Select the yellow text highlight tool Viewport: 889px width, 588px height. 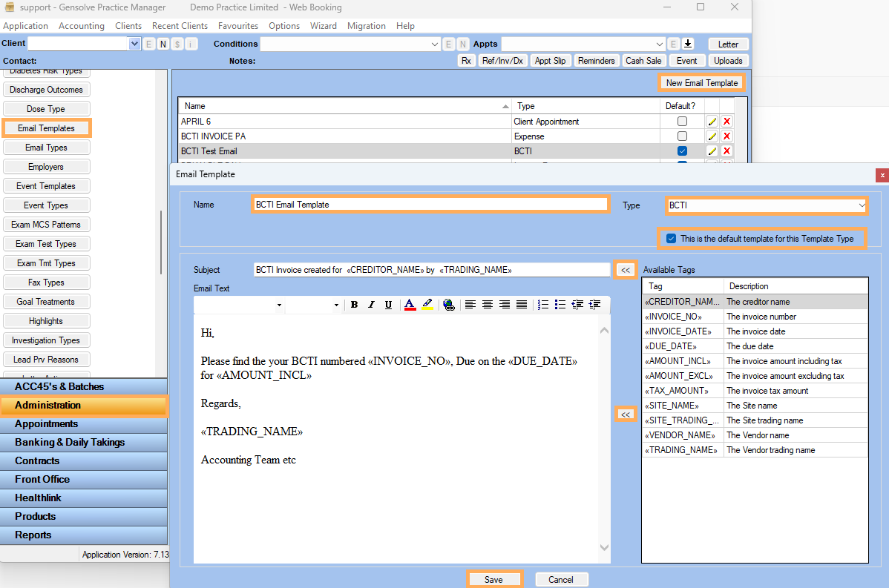(428, 304)
